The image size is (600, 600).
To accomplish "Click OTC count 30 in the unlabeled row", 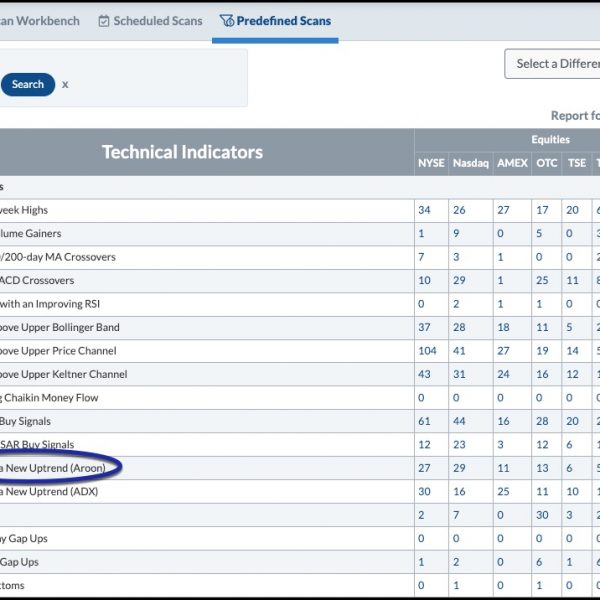I will (542, 515).
